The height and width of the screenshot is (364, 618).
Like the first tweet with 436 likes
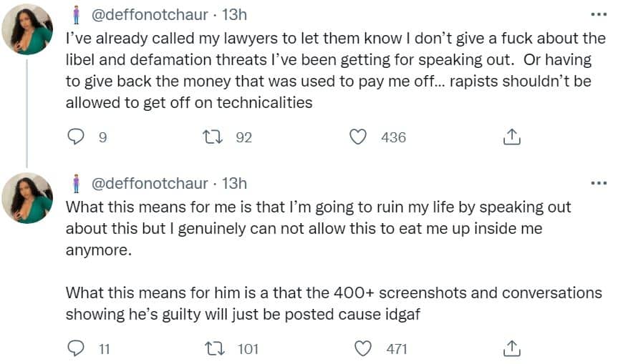tap(358, 137)
